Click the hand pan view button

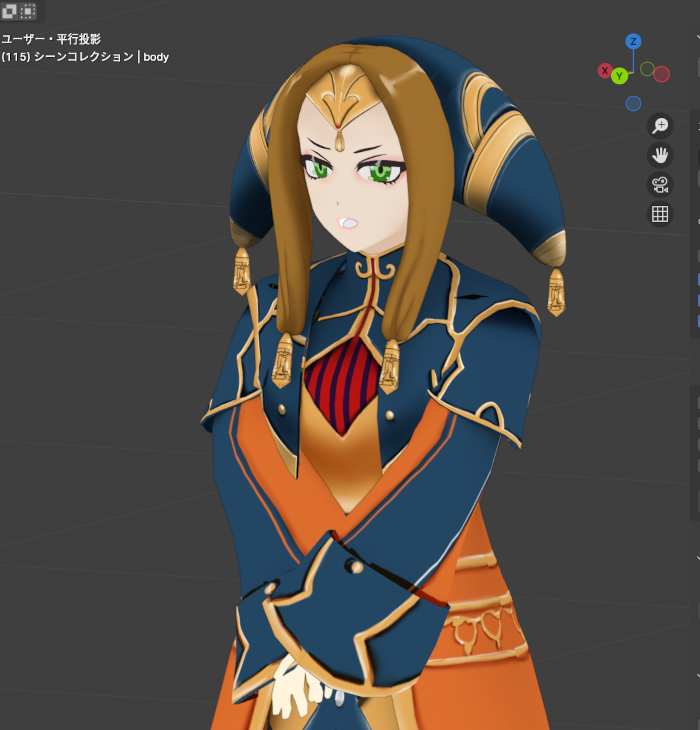[660, 155]
